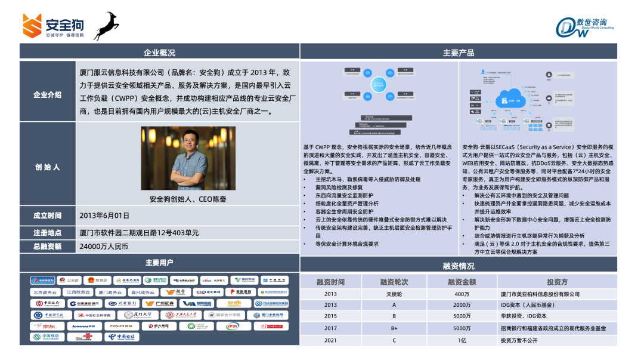
Task: Click the 京东 logo
Action: [x=47, y=326]
